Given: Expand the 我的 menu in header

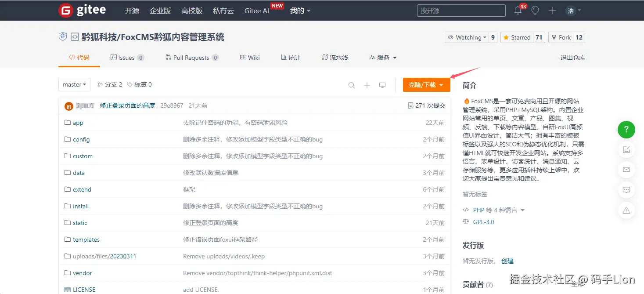Looking at the screenshot, I should tap(300, 11).
